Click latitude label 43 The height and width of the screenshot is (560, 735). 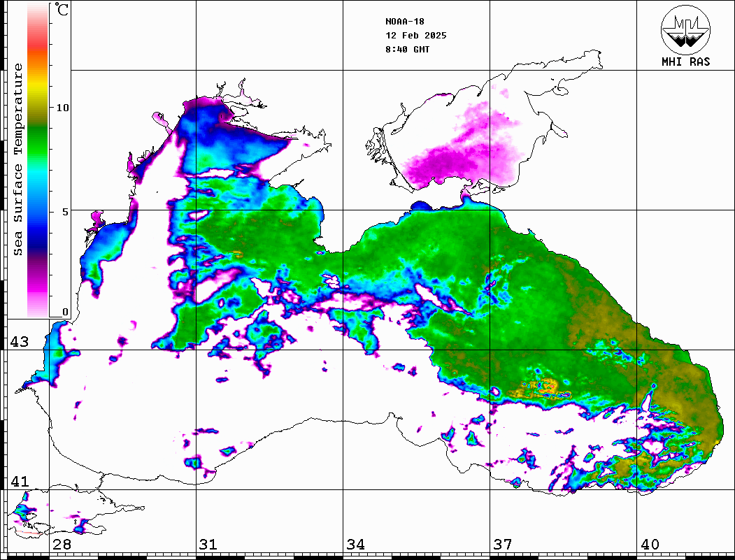[20, 342]
